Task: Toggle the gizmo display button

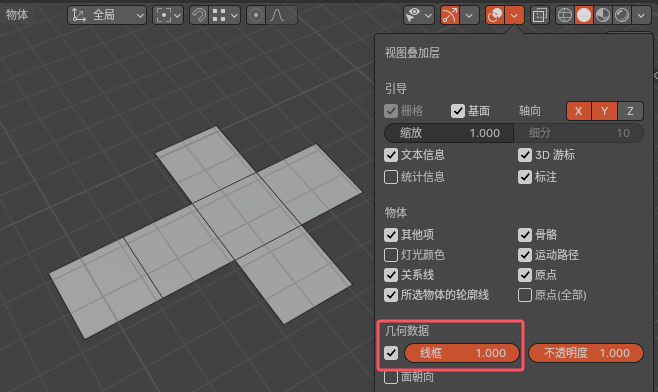Action: coord(449,16)
